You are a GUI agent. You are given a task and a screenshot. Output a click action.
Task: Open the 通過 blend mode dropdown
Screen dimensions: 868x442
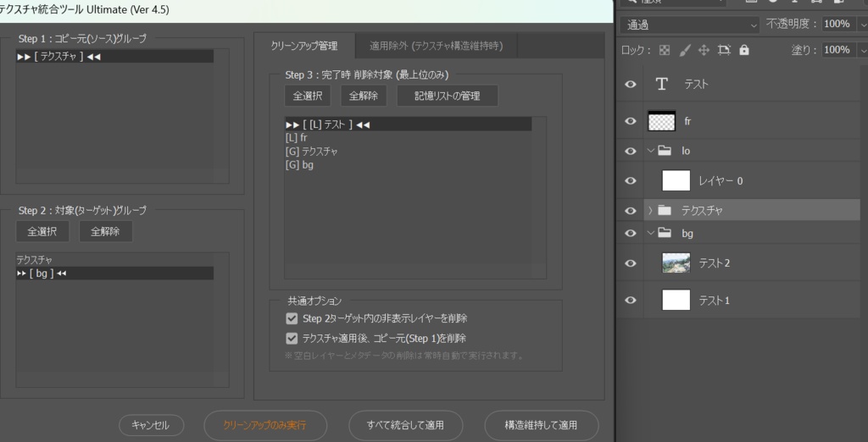[x=689, y=25]
